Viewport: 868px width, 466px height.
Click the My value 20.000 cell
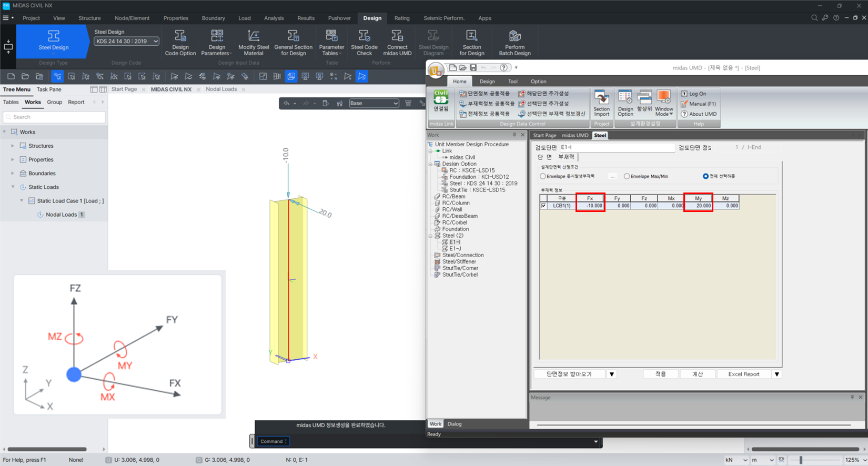pos(699,206)
